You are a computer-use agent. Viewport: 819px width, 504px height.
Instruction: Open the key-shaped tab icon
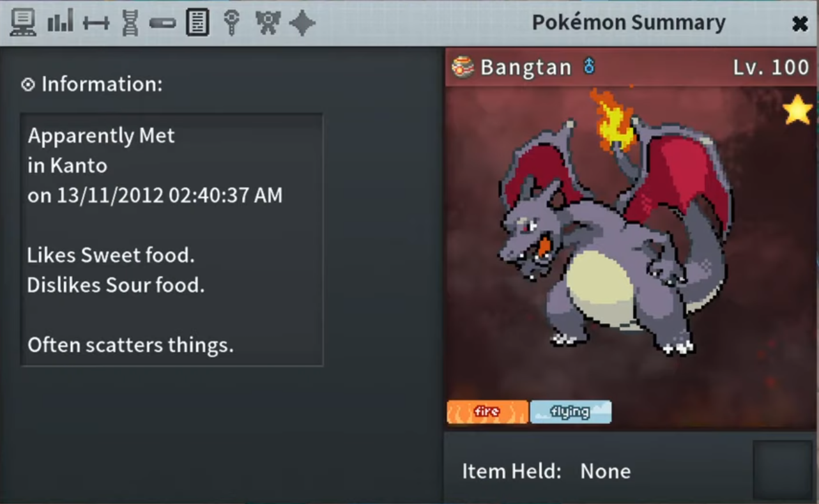(231, 23)
